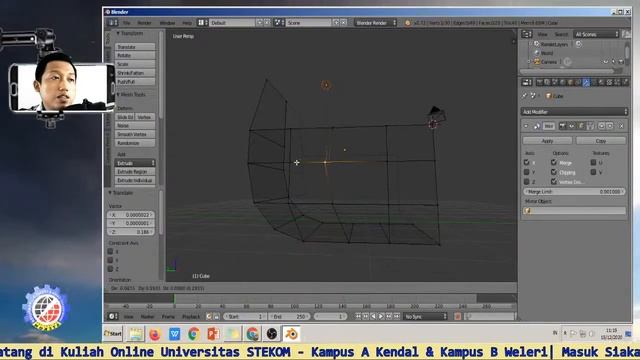Click the scene browse icon

(x=279, y=23)
